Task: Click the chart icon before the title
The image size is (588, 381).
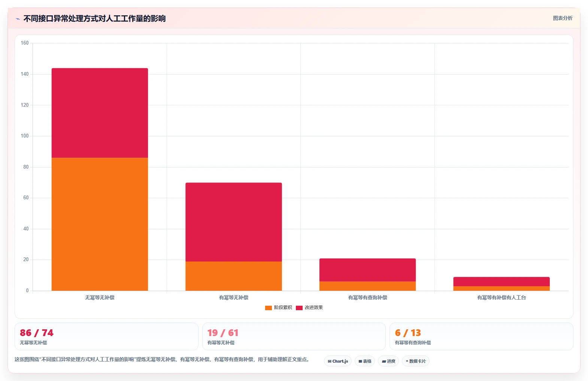Action: (x=18, y=19)
